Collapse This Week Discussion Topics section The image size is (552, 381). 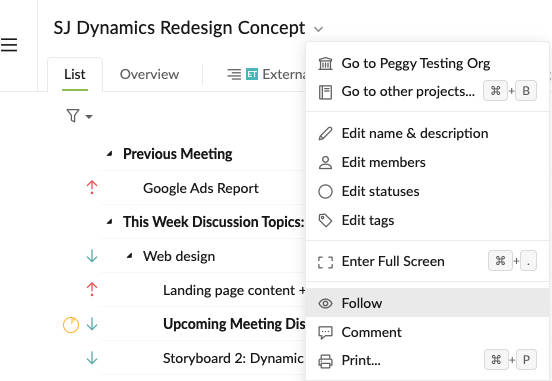click(110, 222)
